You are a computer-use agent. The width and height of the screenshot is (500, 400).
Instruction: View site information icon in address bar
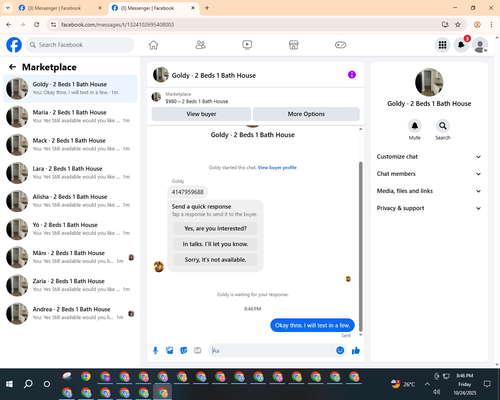[x=53, y=25]
